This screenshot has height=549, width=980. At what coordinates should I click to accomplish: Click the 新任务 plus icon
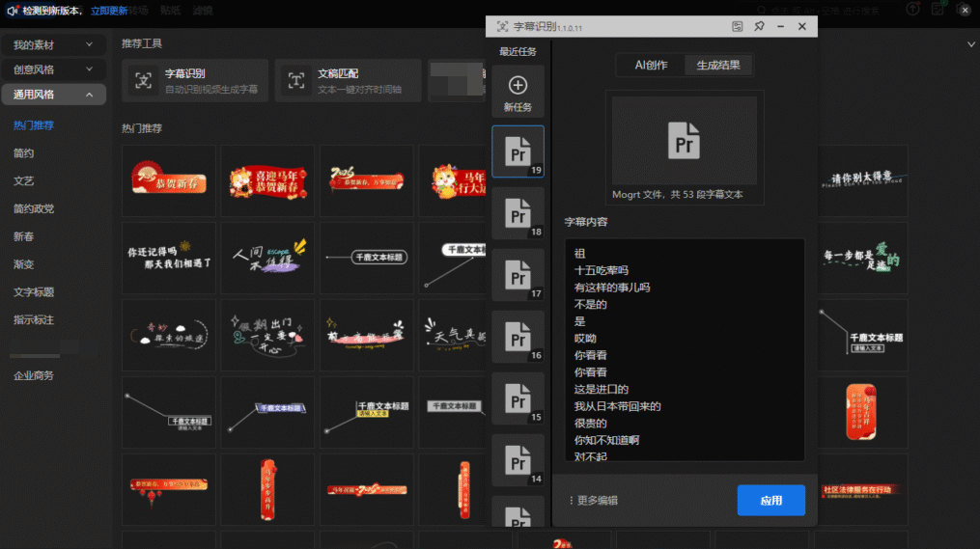point(518,85)
